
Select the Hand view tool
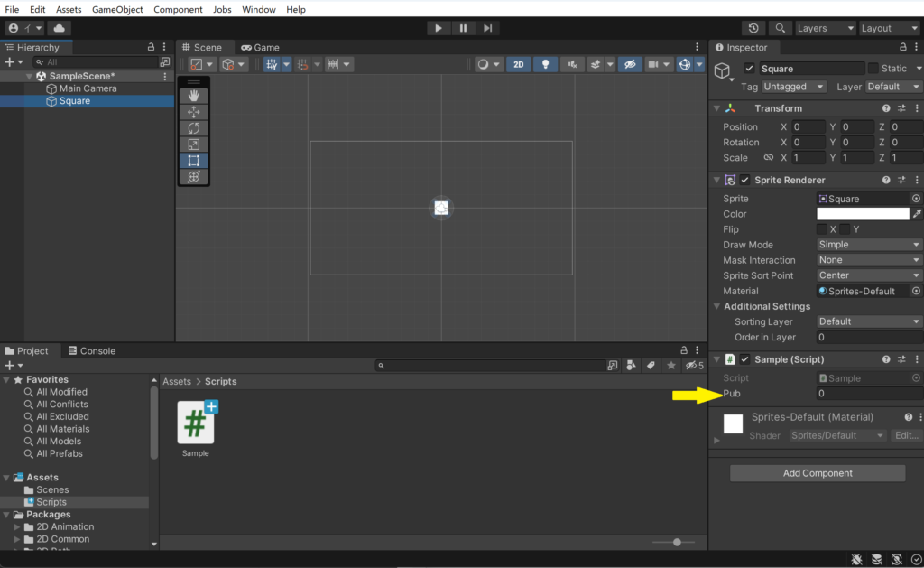pos(193,96)
